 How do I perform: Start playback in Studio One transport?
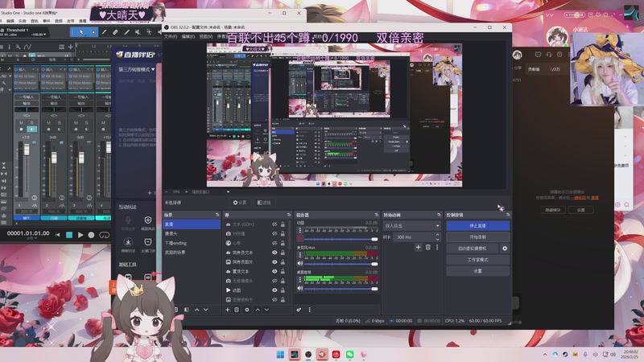[80, 235]
